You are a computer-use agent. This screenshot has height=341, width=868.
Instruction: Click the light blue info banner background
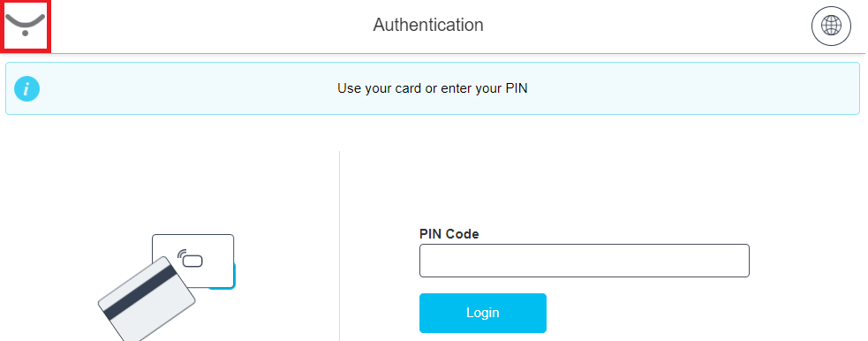664,88
